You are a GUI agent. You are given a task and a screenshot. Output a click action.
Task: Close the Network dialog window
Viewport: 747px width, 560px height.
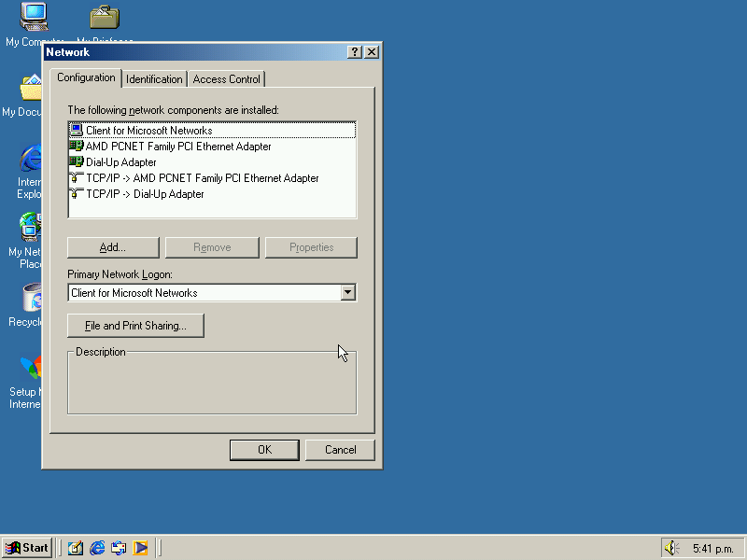click(x=372, y=52)
